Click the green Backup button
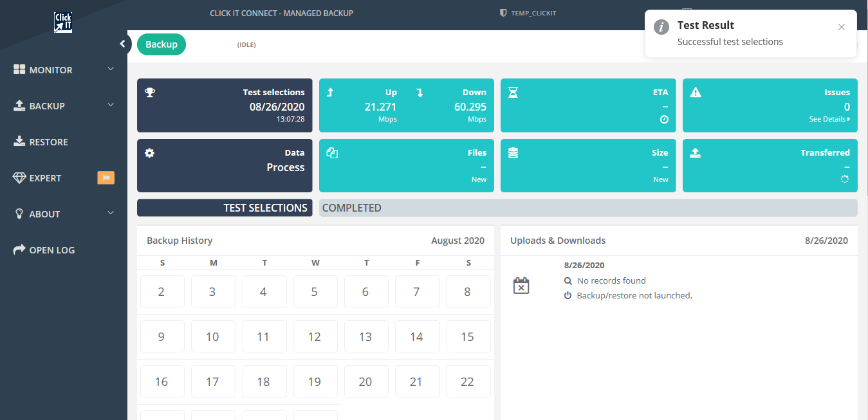 (x=162, y=44)
